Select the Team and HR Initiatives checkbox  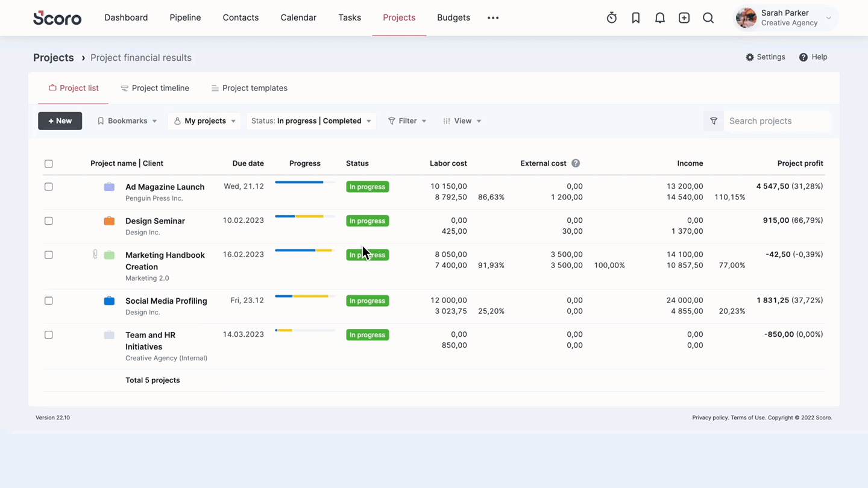49,335
